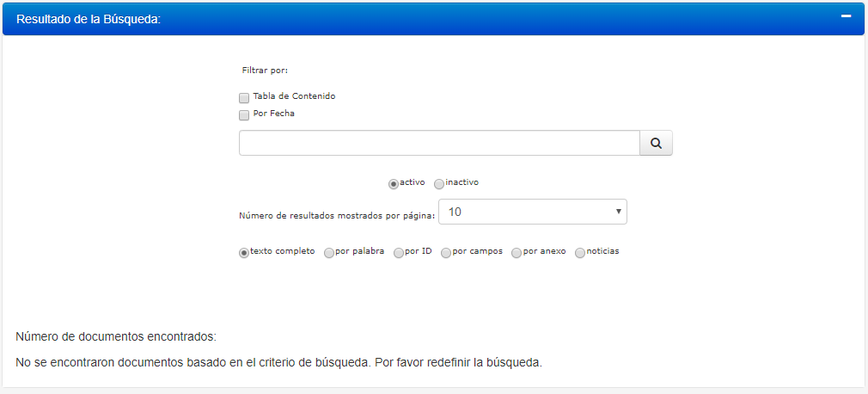Click the arrow on the 10 combo box

pos(618,212)
